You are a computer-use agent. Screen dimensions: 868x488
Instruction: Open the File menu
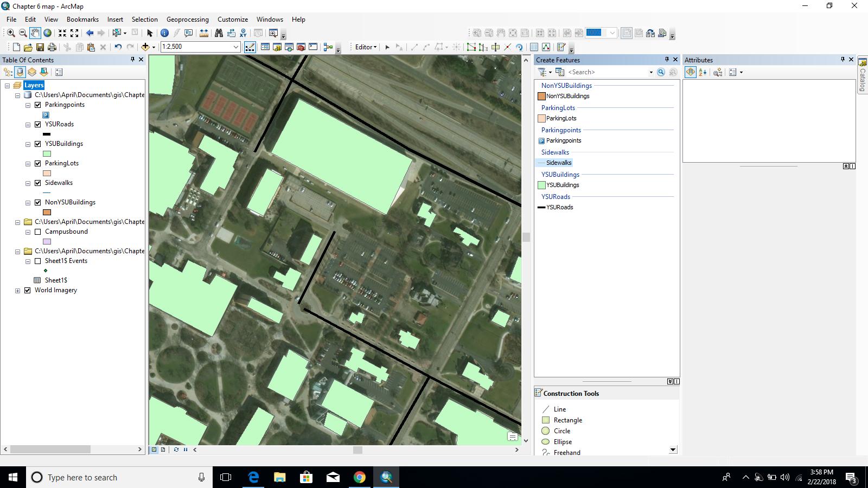tap(11, 20)
